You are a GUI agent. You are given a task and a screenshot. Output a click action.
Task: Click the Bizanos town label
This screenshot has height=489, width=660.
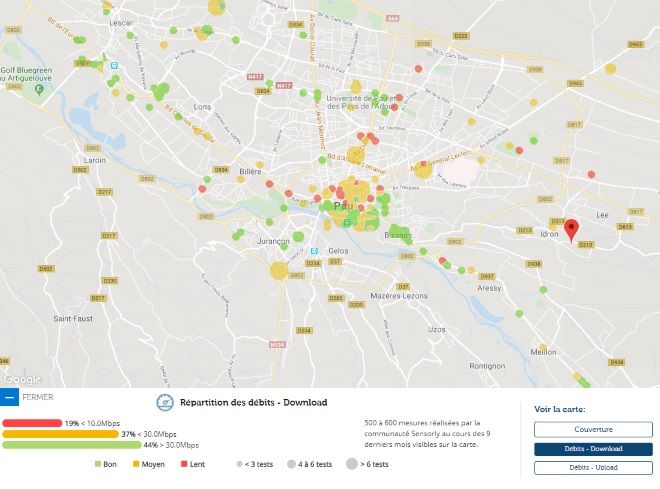pos(398,235)
